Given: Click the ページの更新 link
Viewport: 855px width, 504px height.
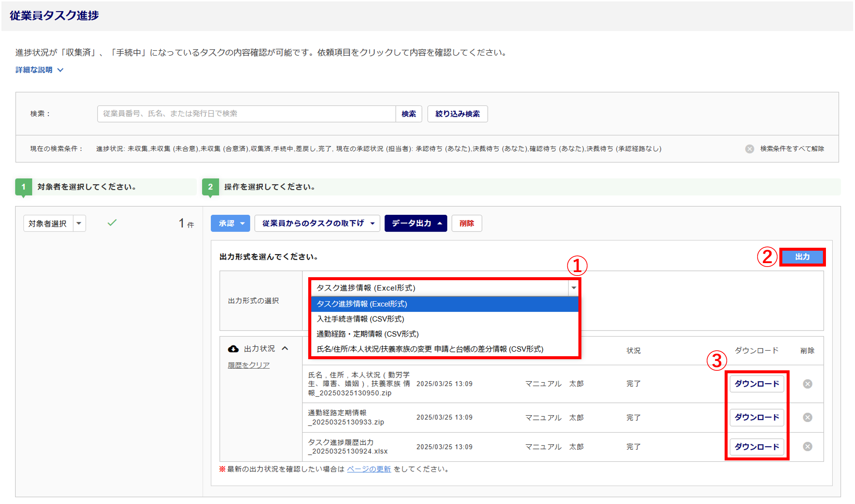Looking at the screenshot, I should pos(369,469).
